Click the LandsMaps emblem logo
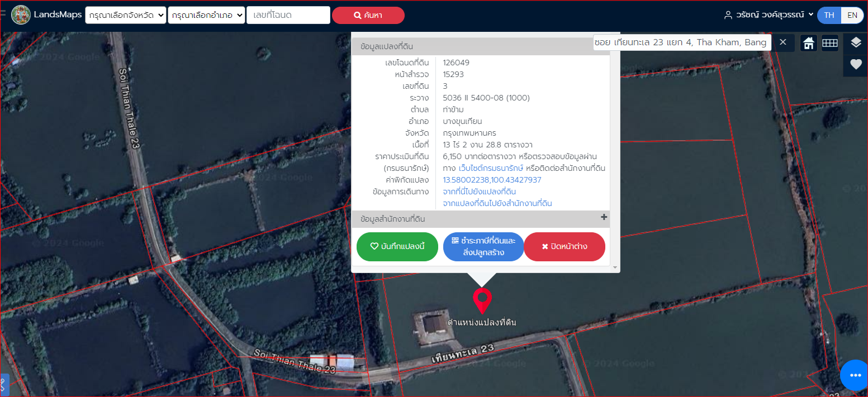This screenshot has width=868, height=397. click(21, 15)
